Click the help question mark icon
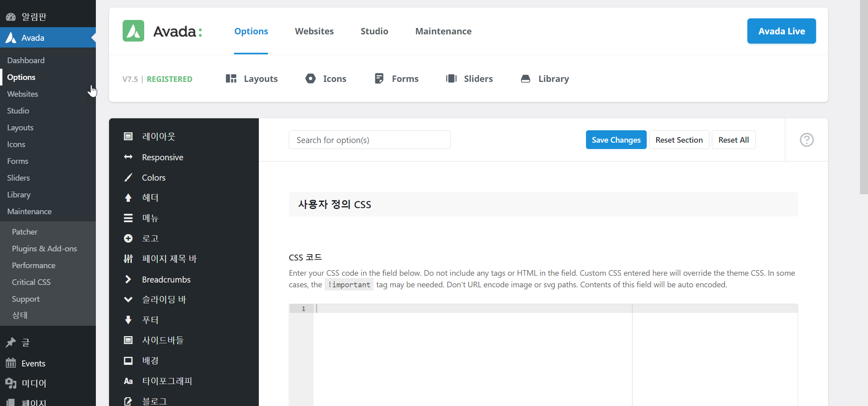The image size is (868, 406). click(806, 140)
